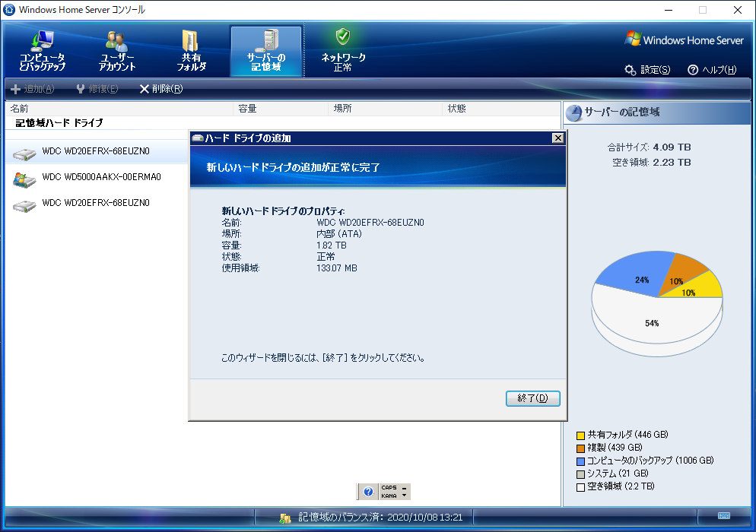The height and width of the screenshot is (532, 756).
Task: Click the Remove (削除) toolbar button
Action: pos(161,89)
